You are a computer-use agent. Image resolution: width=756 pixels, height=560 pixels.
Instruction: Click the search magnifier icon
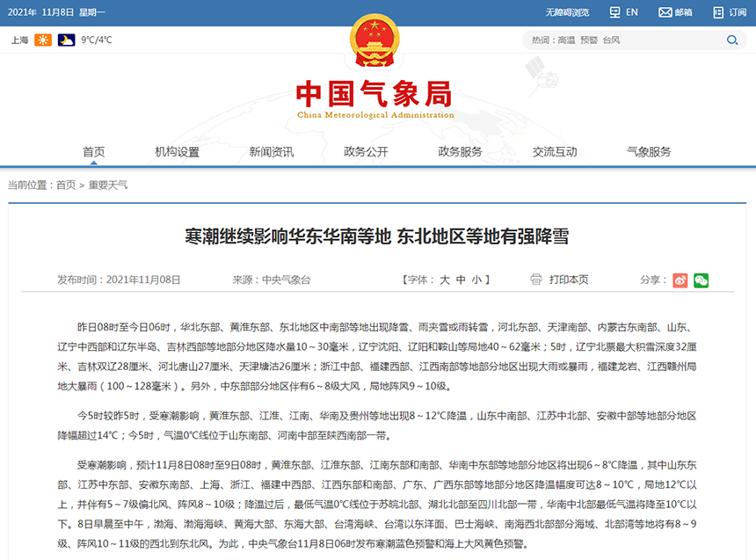point(732,40)
